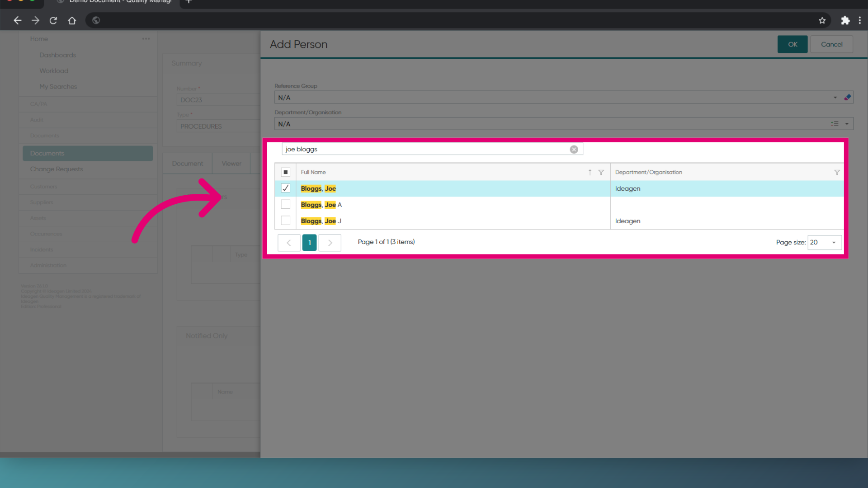The image size is (868, 488).
Task: Go to next results page
Action: [x=330, y=243]
